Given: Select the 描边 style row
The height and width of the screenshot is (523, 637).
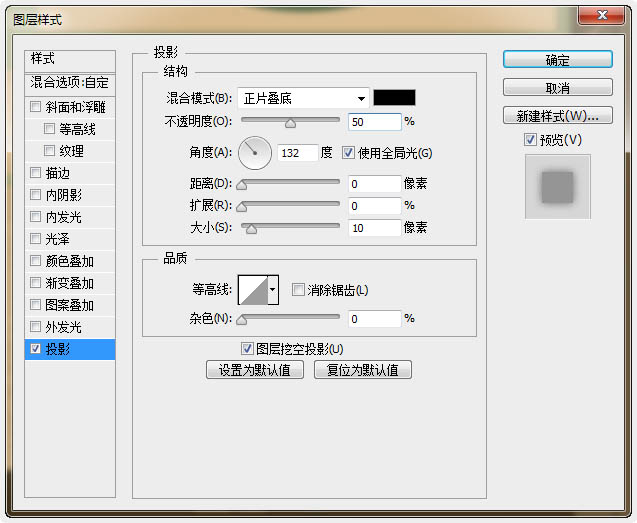Looking at the screenshot, I should pyautogui.click(x=70, y=173).
